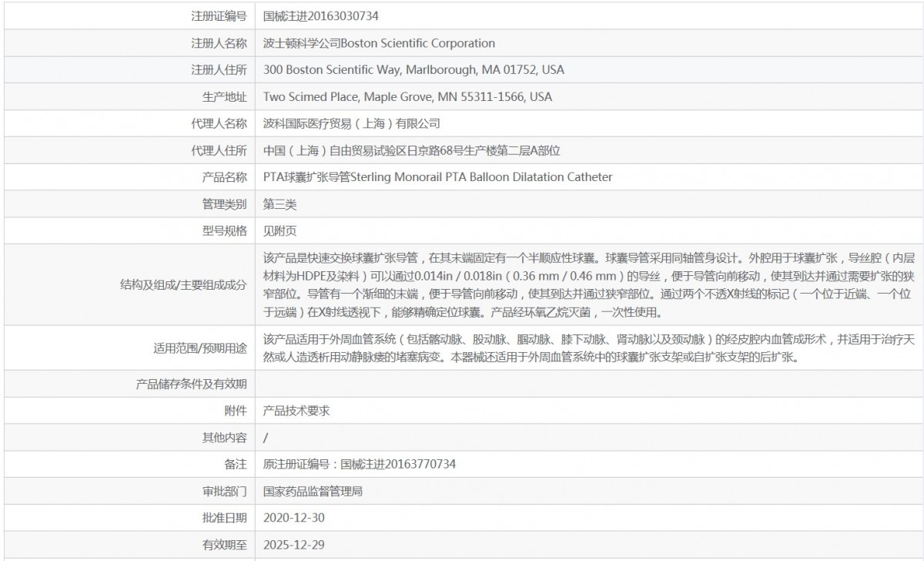This screenshot has width=924, height=561.
Task: Select the 产品技术要求 attachment value
Action: (x=296, y=411)
